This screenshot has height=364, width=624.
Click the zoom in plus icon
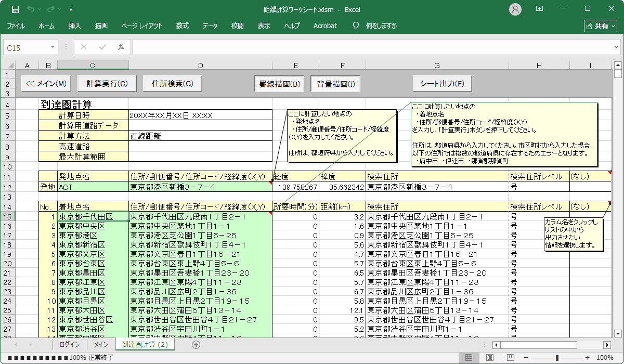(x=588, y=357)
